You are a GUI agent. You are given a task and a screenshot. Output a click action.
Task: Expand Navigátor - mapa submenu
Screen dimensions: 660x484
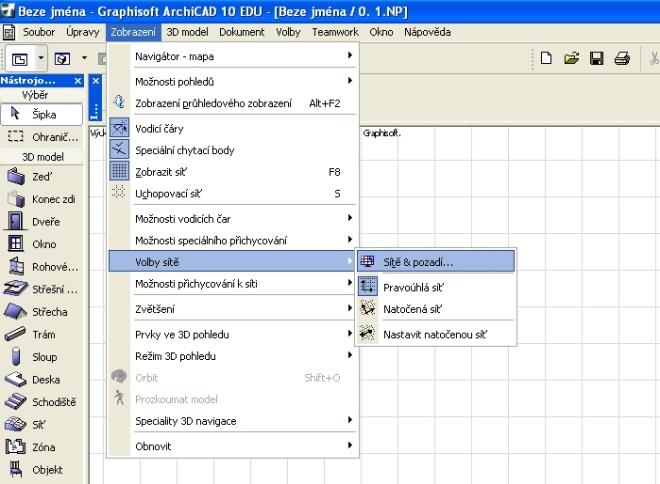233,56
